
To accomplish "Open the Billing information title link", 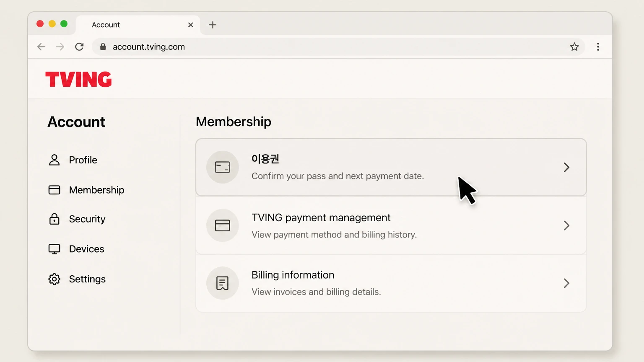I will [293, 275].
